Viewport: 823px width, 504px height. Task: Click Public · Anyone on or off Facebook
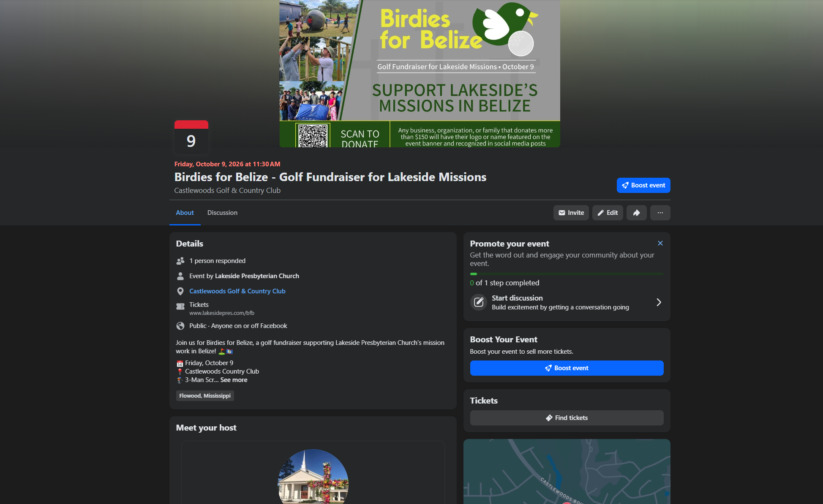point(238,326)
